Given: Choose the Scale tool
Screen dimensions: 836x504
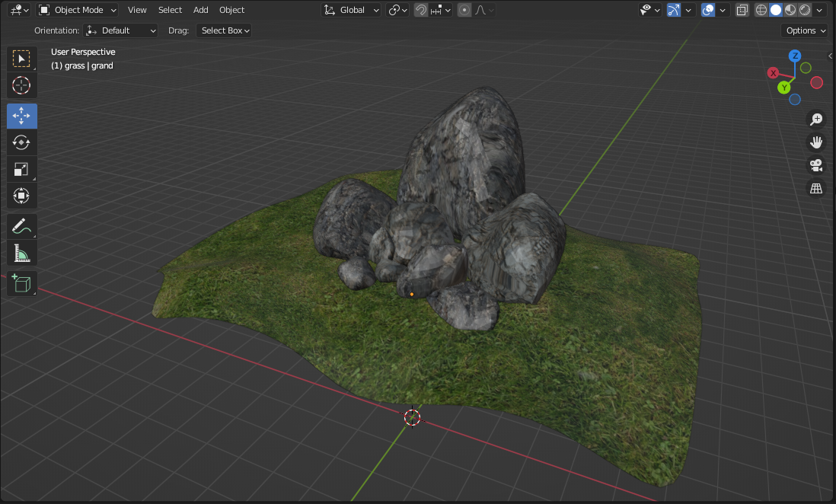Looking at the screenshot, I should 21,169.
